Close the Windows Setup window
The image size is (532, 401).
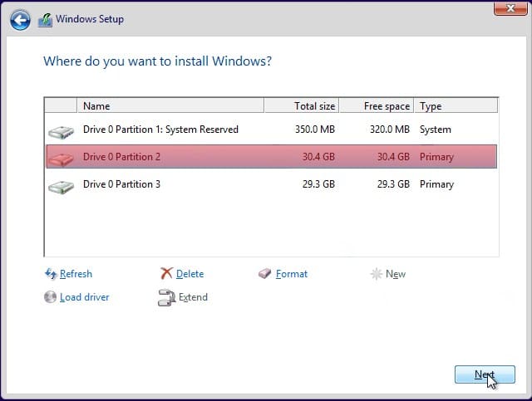(x=510, y=8)
